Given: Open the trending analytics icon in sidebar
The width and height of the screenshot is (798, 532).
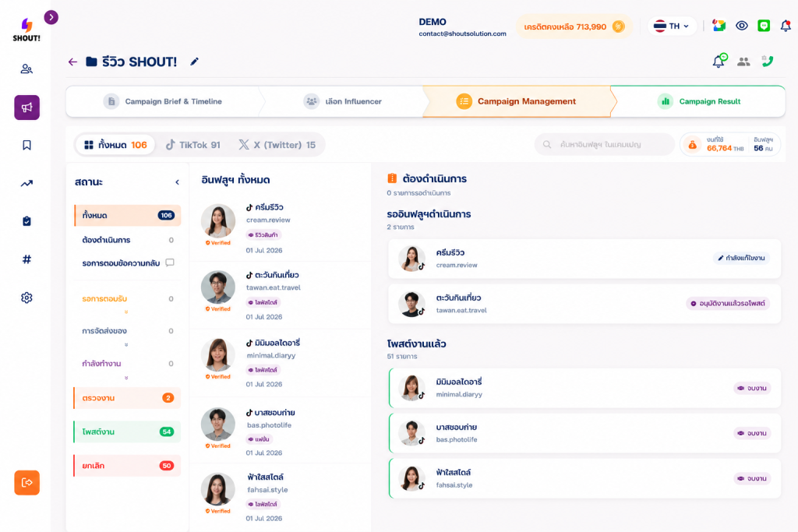Looking at the screenshot, I should (26, 183).
